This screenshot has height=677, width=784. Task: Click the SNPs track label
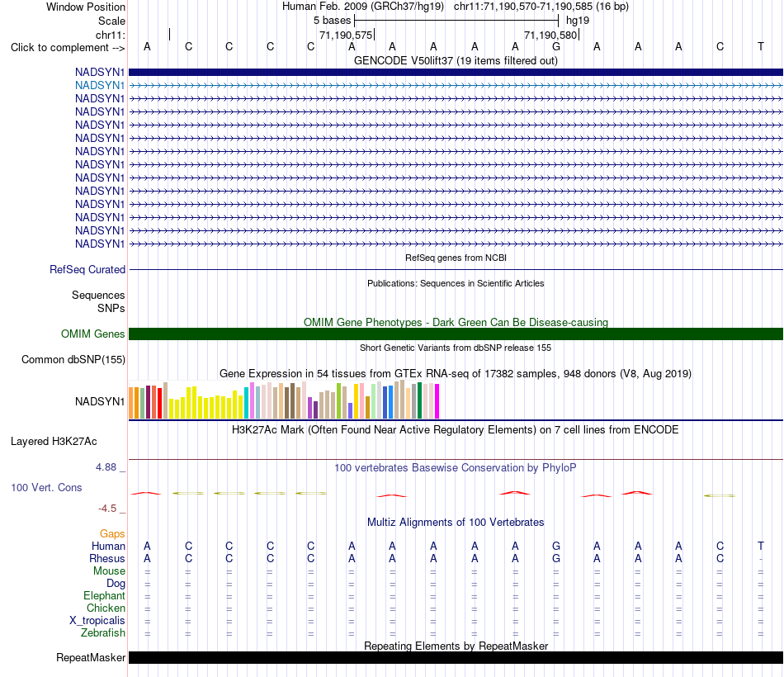[111, 308]
